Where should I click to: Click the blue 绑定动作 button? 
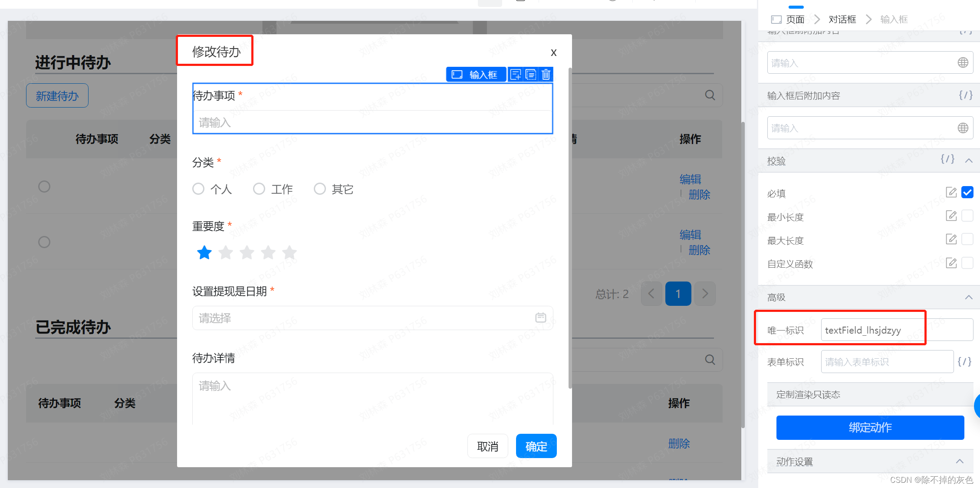click(x=870, y=427)
